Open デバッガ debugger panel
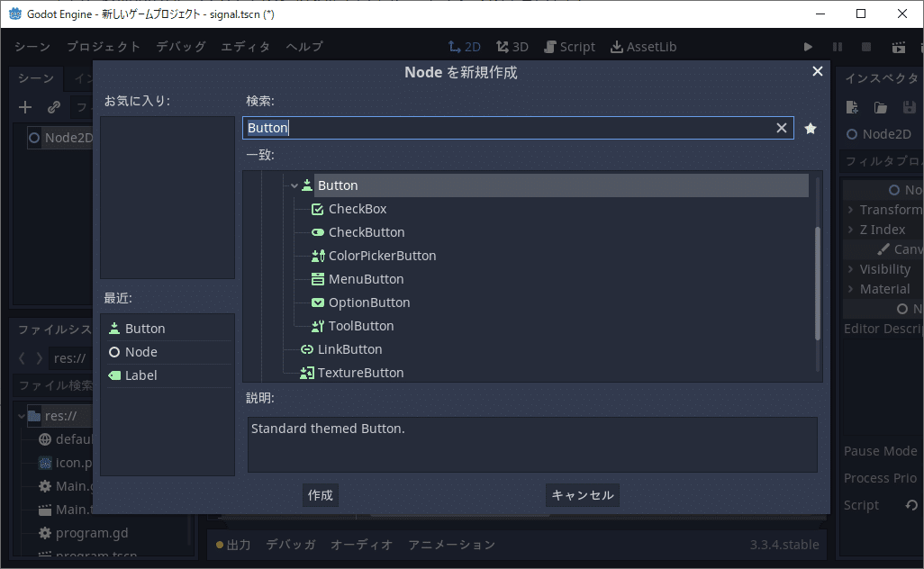Viewport: 924px width, 569px height. 291,545
